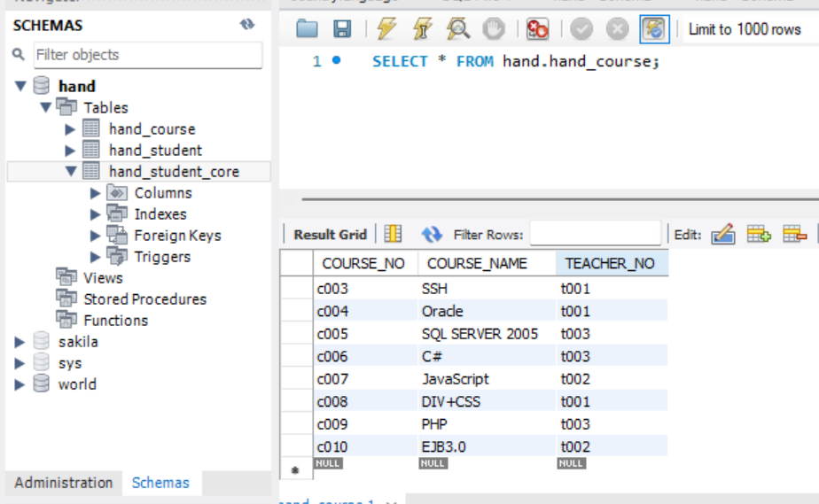Viewport: 819px width, 504px height.
Task: Switch to the Schemas tab
Action: pyautogui.click(x=160, y=483)
